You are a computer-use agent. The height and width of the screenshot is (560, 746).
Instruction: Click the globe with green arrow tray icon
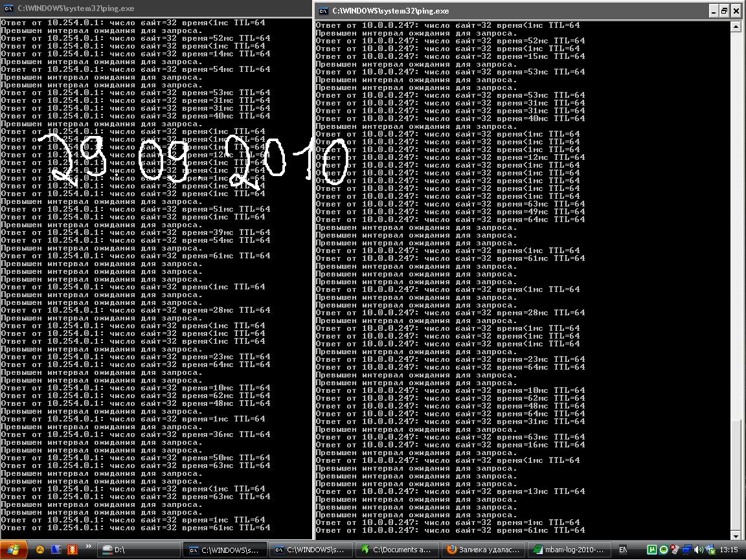710,550
